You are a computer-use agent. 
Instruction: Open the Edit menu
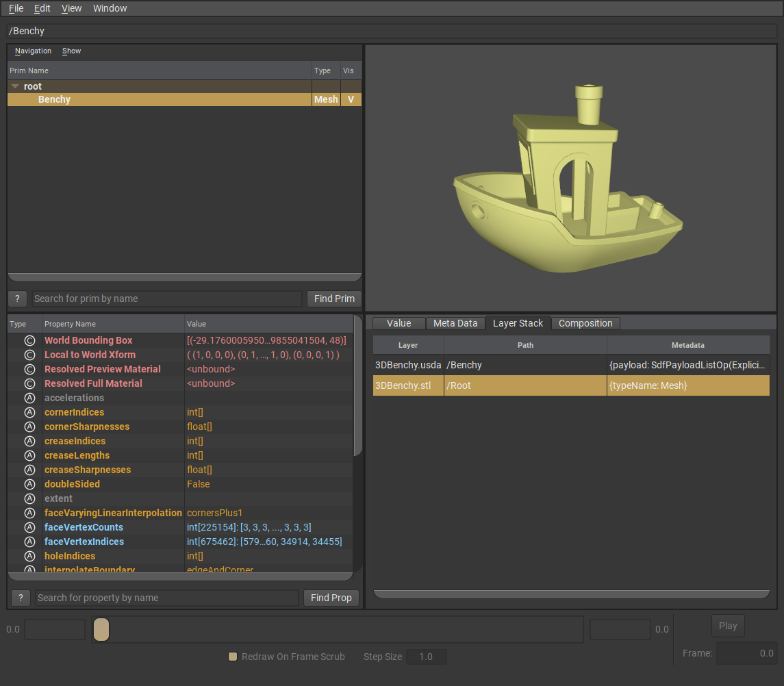click(42, 8)
